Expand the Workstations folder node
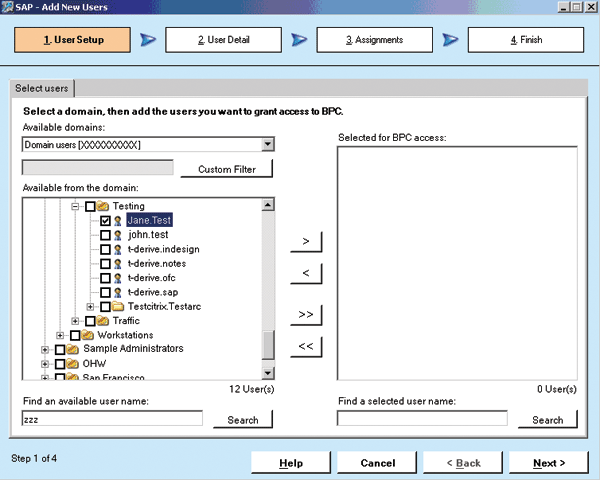Screen dimensions: 600x480 point(60,335)
